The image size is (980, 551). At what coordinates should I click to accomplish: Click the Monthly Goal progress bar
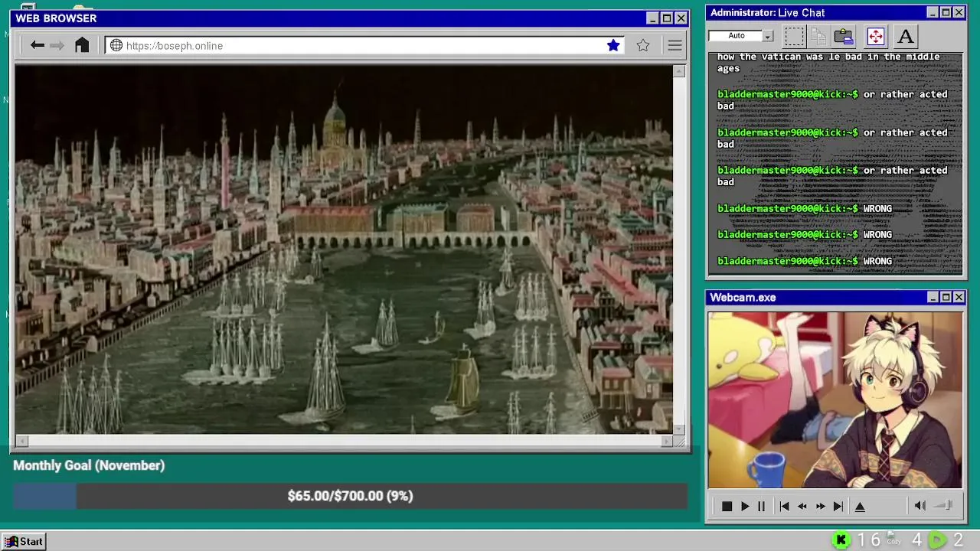pyautogui.click(x=350, y=496)
